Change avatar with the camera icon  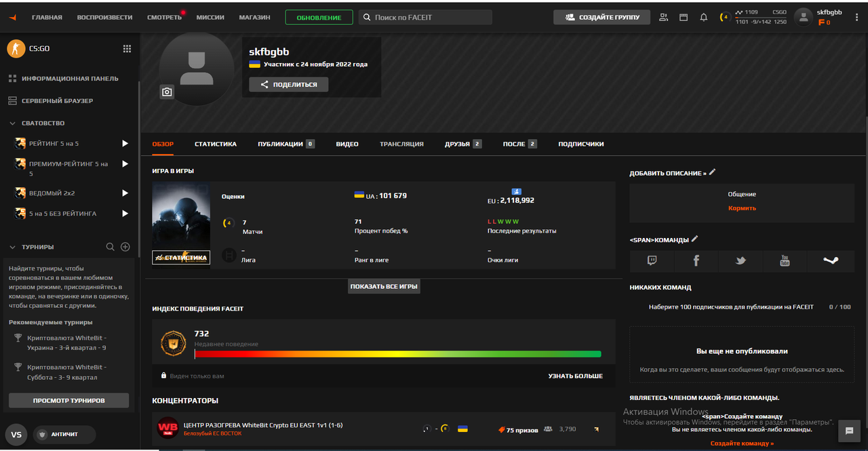coord(167,92)
